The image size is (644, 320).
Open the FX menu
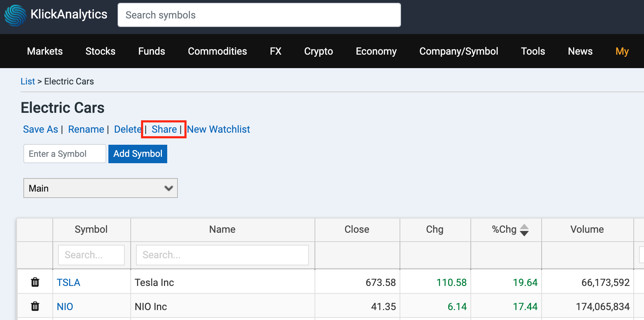coord(276,51)
